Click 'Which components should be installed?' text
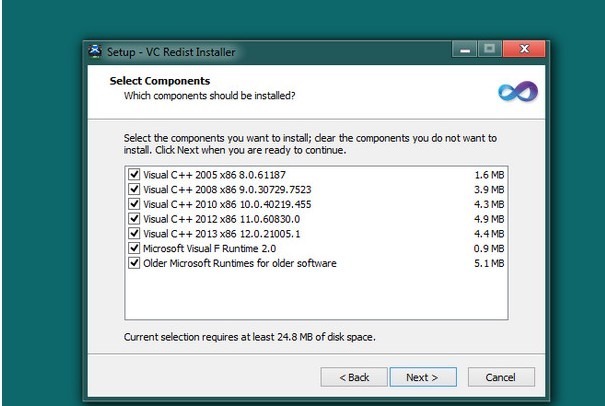This screenshot has height=406, width=605. click(210, 95)
